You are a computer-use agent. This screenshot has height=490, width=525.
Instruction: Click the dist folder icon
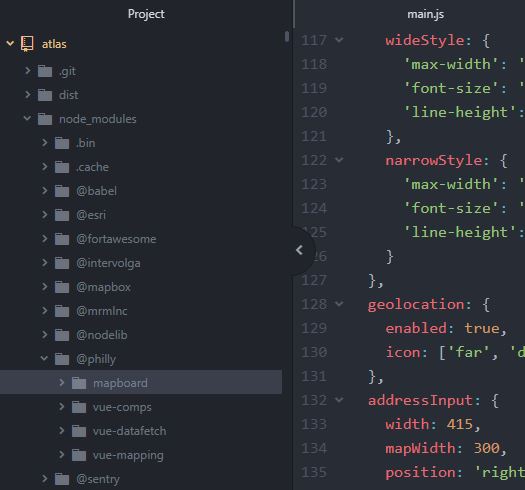(45, 95)
